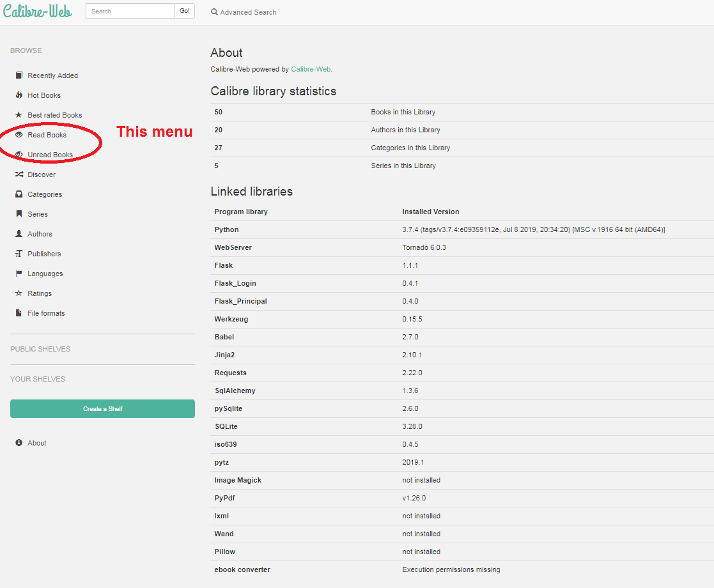Click the glasses icon for Read Books
Viewport: 714px width, 588px height.
pos(19,134)
